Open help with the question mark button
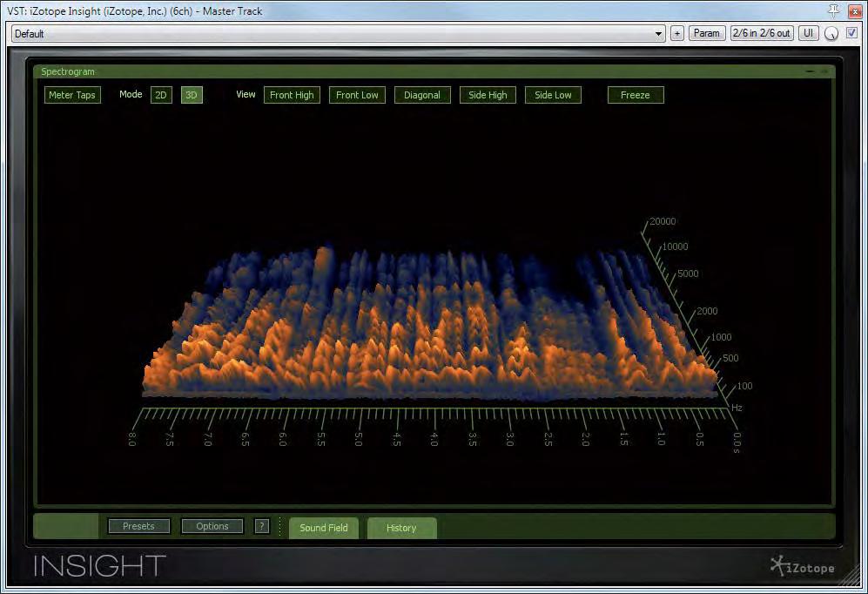Image resolution: width=868 pixels, height=594 pixels. click(x=262, y=526)
